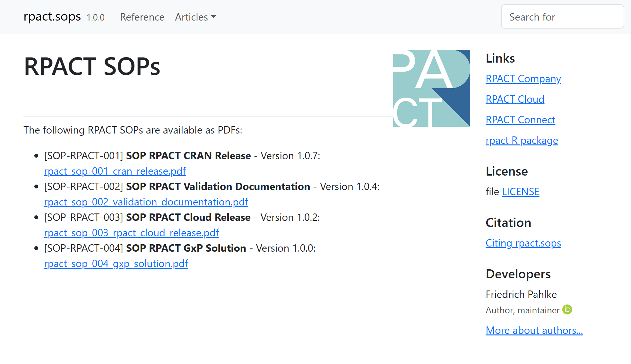Click the Articles caret arrow

click(x=213, y=17)
